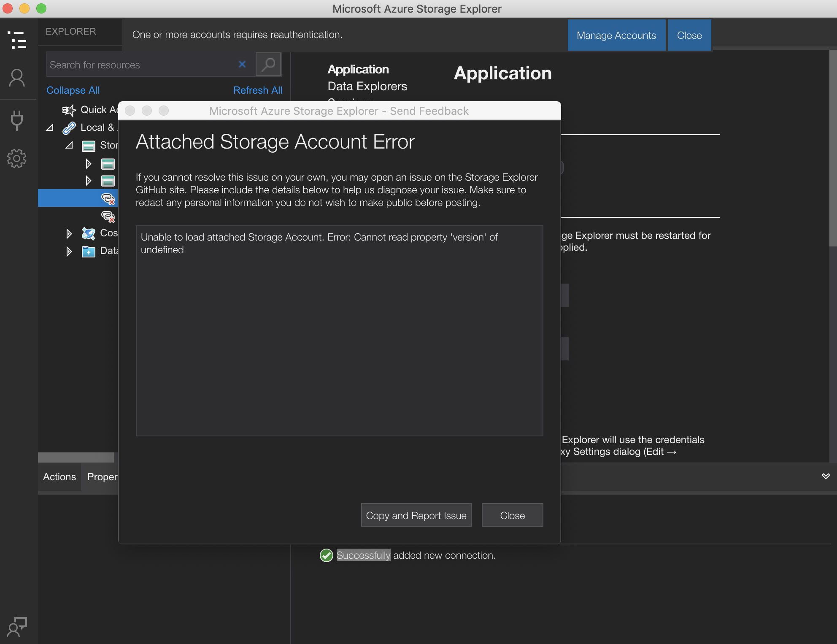Expand the Cosmos DB accounts node
837x644 pixels.
tap(69, 233)
